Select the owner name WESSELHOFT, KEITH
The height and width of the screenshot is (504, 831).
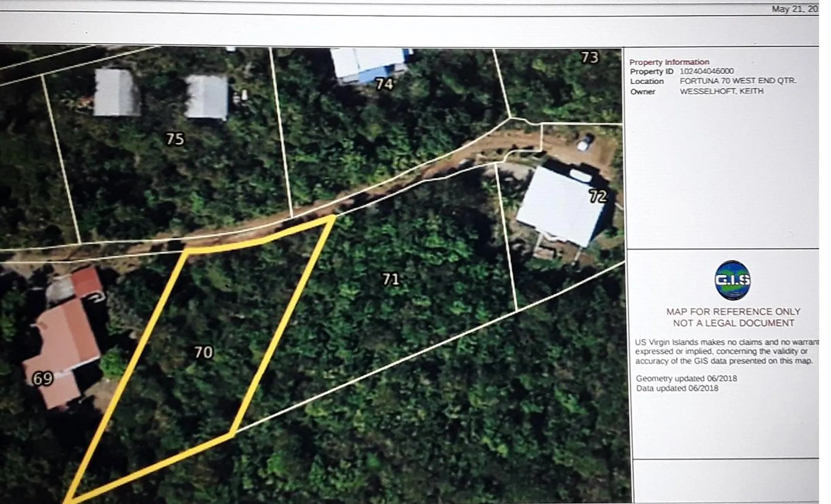click(x=721, y=91)
